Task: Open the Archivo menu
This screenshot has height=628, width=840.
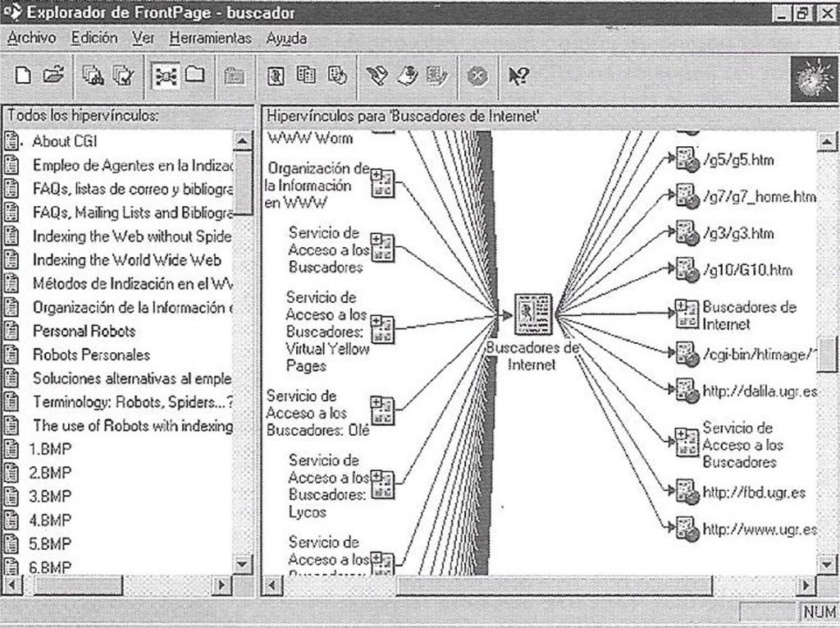Action: (32, 38)
